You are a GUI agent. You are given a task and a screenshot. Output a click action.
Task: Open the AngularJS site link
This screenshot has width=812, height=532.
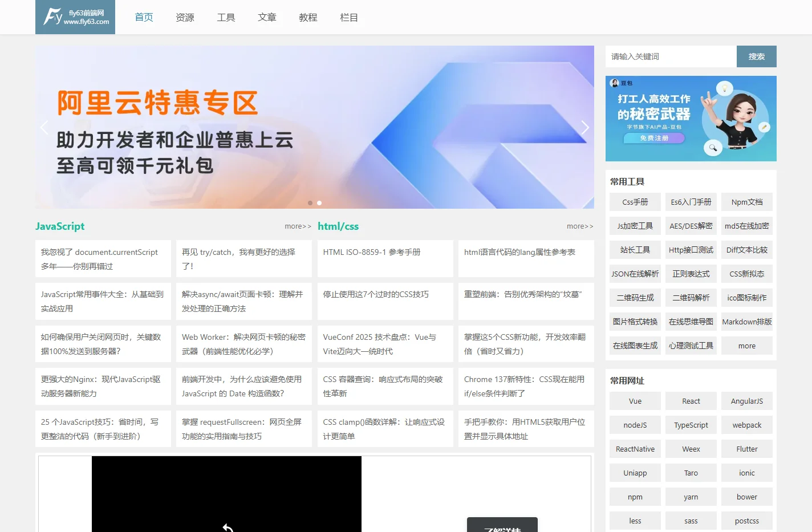click(747, 401)
